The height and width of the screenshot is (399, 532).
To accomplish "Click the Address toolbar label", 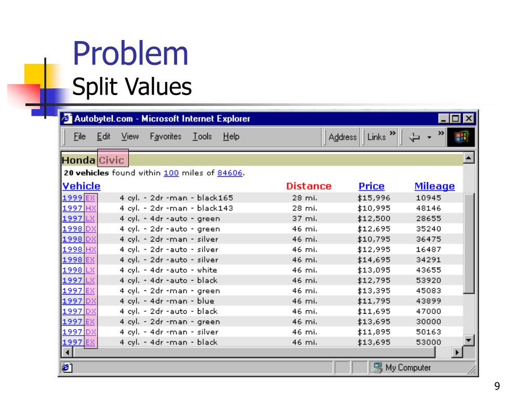I will [x=342, y=137].
